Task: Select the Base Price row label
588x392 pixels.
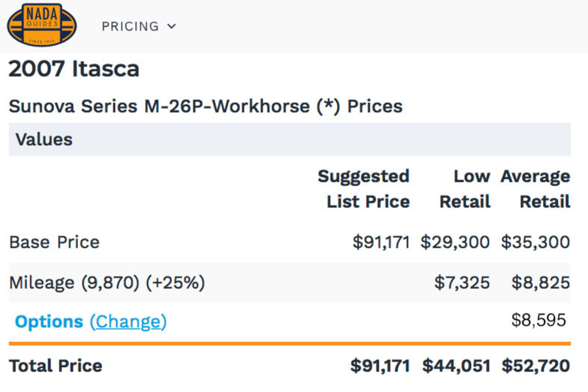Action: (54, 242)
